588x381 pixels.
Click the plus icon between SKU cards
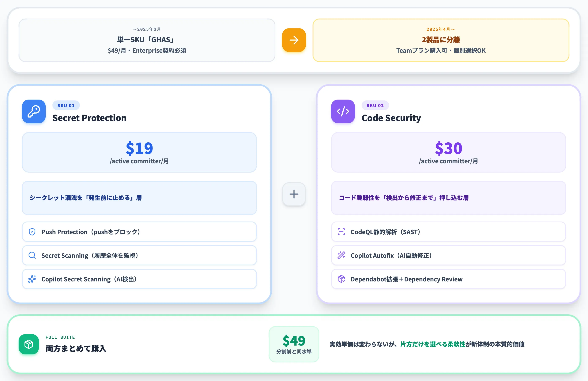click(x=294, y=194)
